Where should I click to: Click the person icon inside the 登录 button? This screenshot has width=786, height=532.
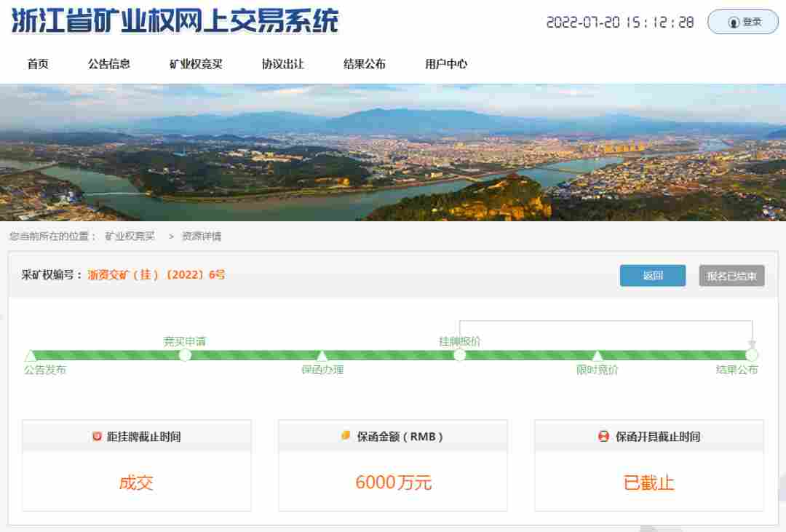pos(733,20)
